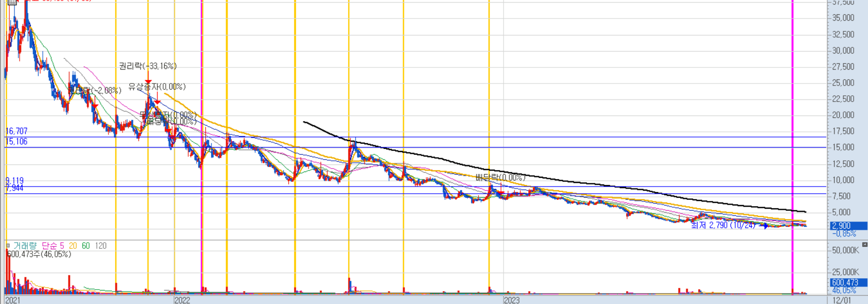Click the 유상증자(0,00%) event label
This screenshot has width=868, height=304.
[157, 87]
